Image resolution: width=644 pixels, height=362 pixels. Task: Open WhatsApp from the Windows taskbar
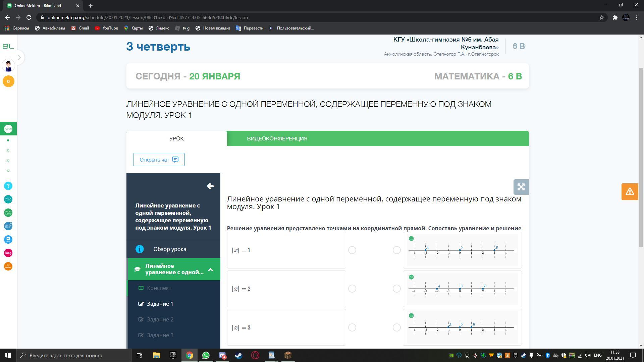point(206,355)
